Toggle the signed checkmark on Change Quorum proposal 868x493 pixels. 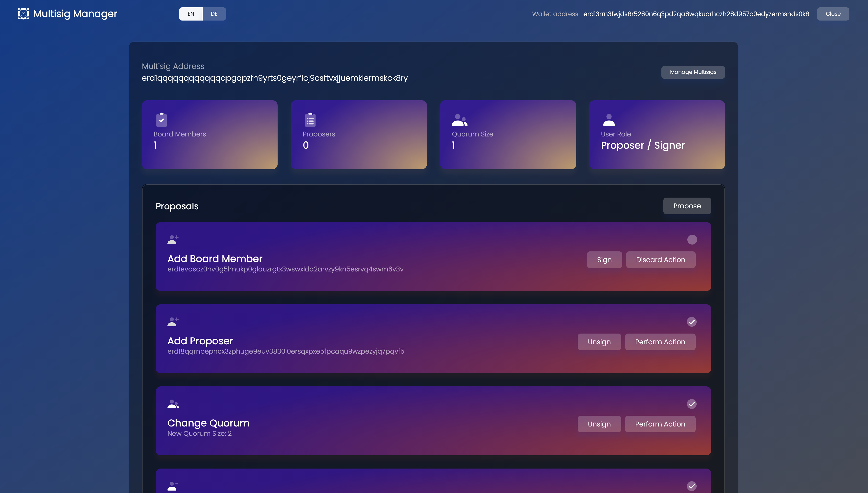[692, 404]
